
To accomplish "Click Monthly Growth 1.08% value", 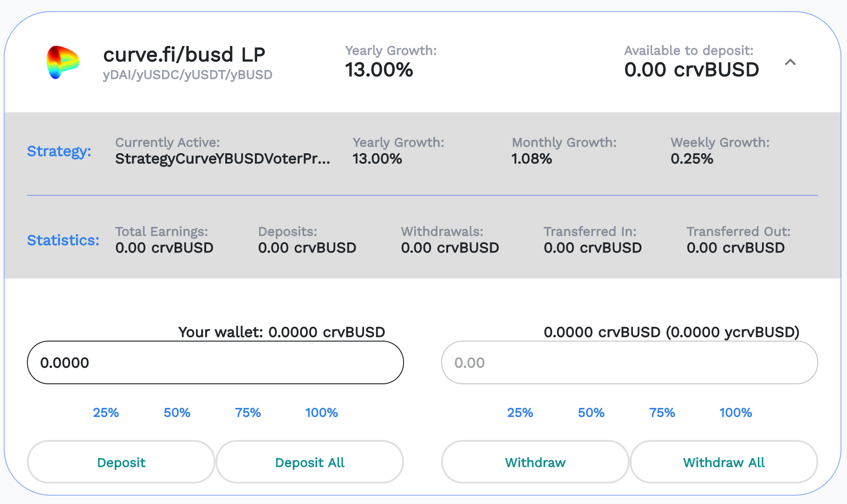I will [532, 159].
